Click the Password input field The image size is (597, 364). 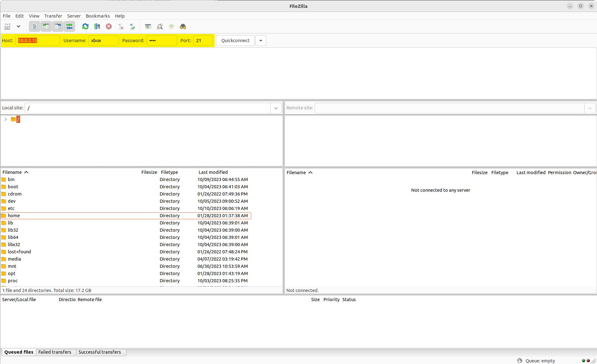coord(162,41)
